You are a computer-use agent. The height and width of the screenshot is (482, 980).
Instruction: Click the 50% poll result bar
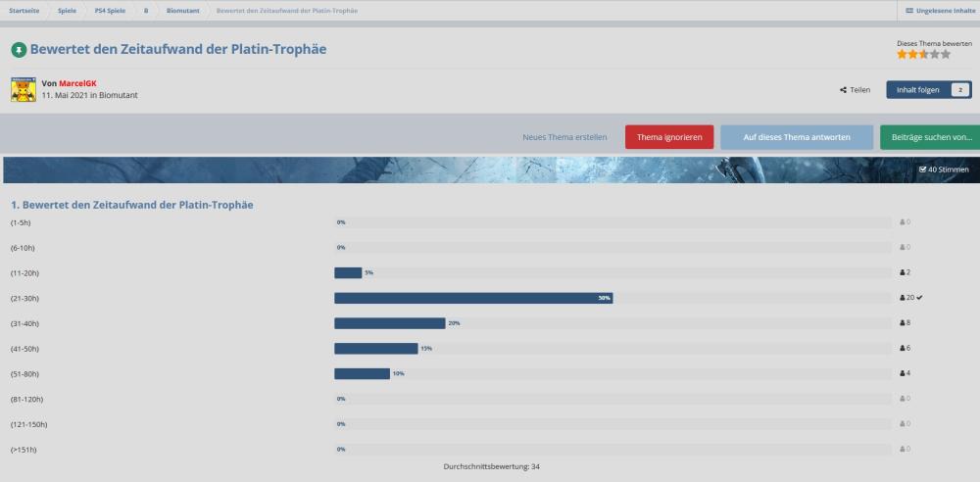[473, 298]
